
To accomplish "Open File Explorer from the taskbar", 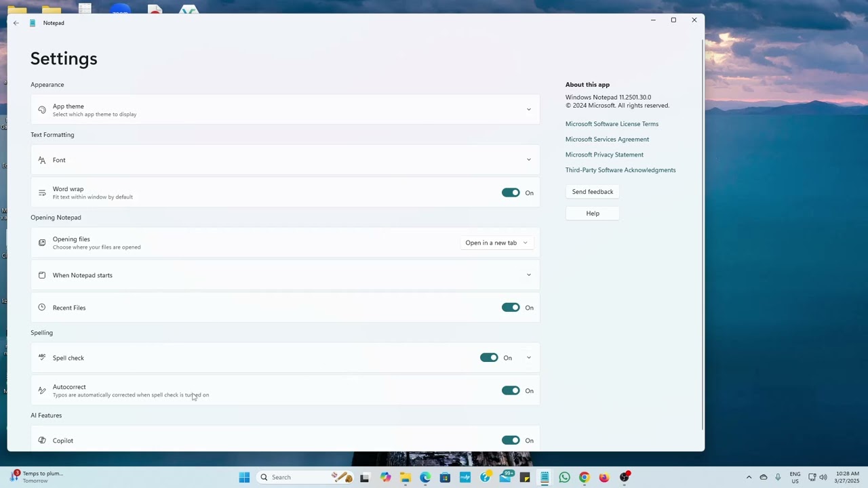I will pos(405,477).
